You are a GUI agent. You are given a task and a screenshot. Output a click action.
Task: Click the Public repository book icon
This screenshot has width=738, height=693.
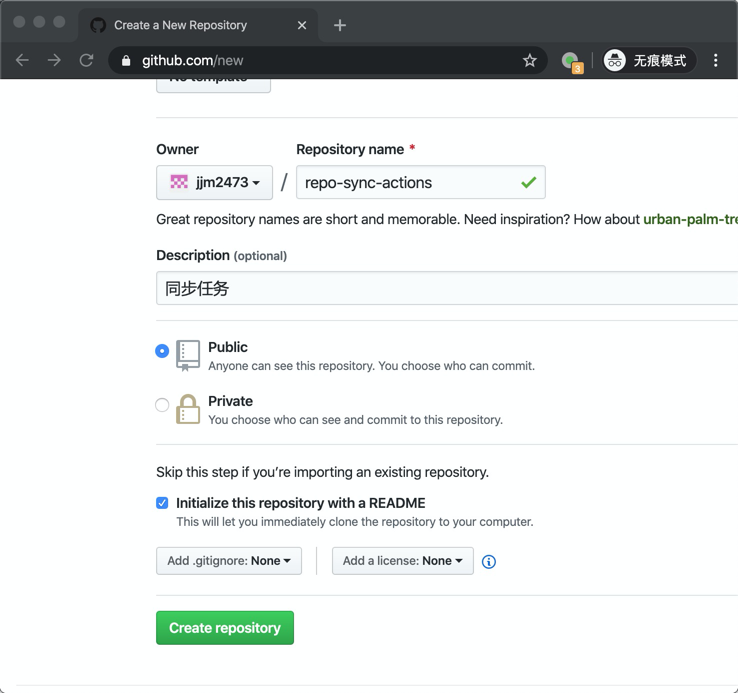(188, 355)
